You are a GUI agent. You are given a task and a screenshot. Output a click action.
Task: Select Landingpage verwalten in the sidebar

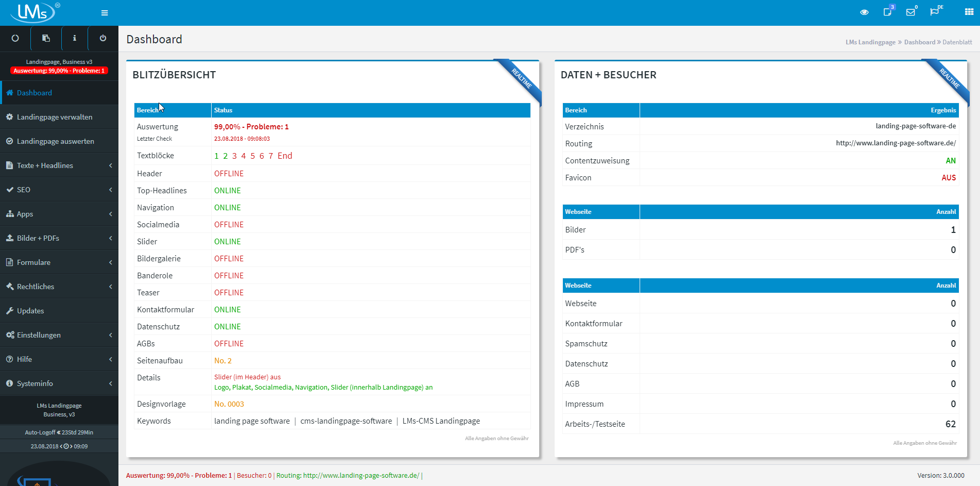click(x=55, y=117)
